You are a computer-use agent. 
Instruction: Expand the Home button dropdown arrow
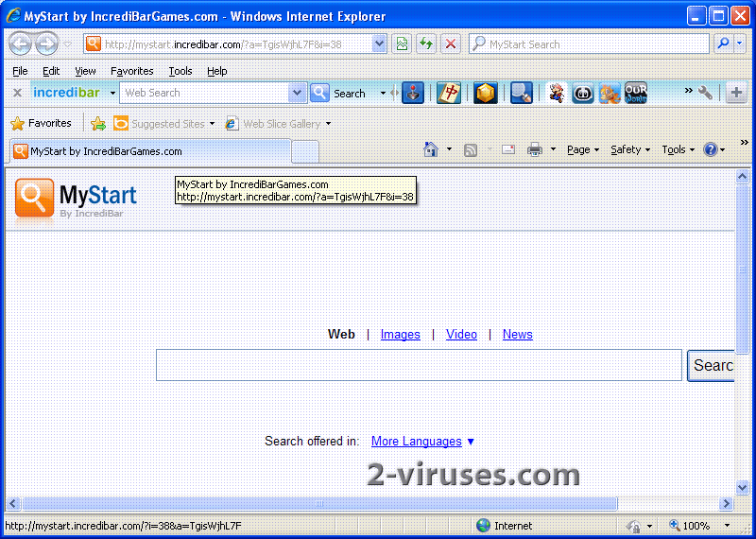450,149
